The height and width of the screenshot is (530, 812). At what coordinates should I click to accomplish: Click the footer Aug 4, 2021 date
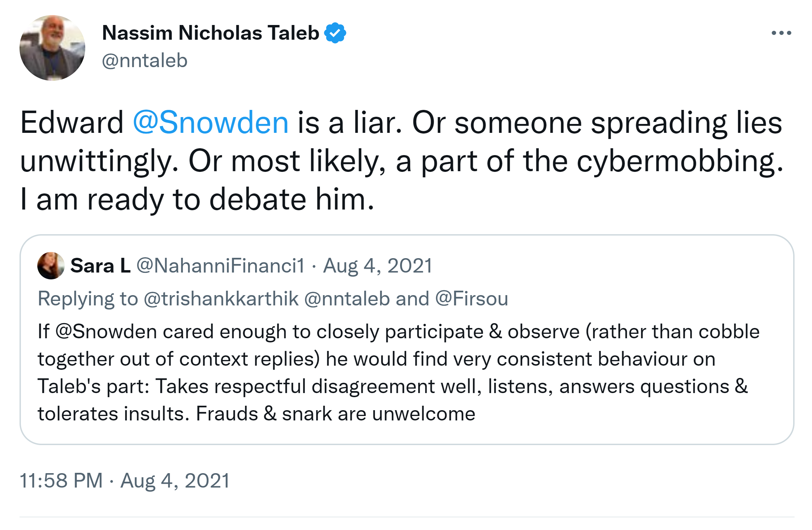pyautogui.click(x=175, y=480)
